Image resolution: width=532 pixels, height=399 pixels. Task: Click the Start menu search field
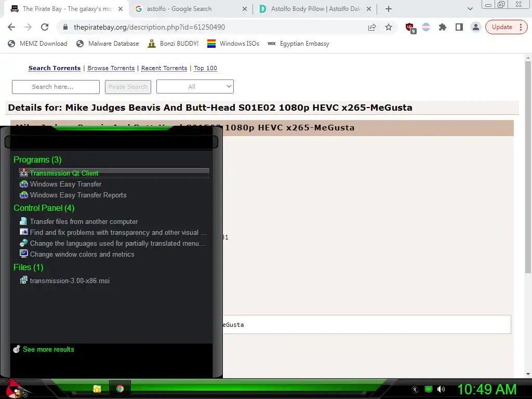click(x=111, y=142)
